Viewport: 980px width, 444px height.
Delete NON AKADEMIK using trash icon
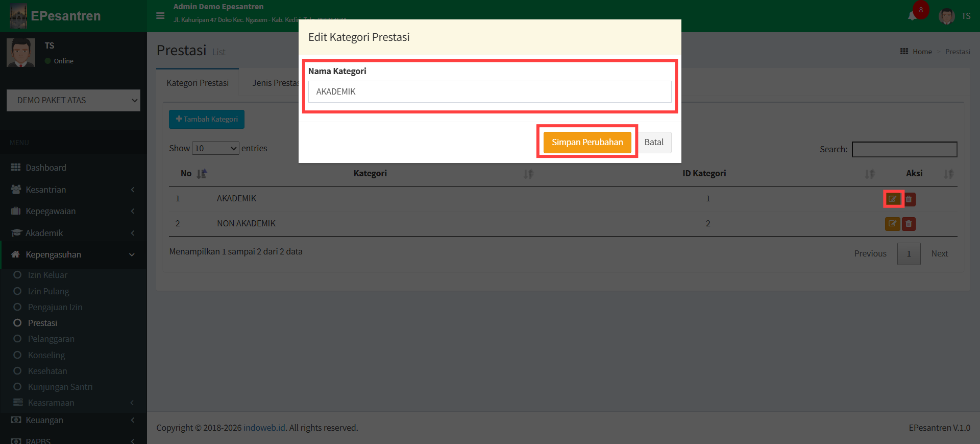point(909,224)
